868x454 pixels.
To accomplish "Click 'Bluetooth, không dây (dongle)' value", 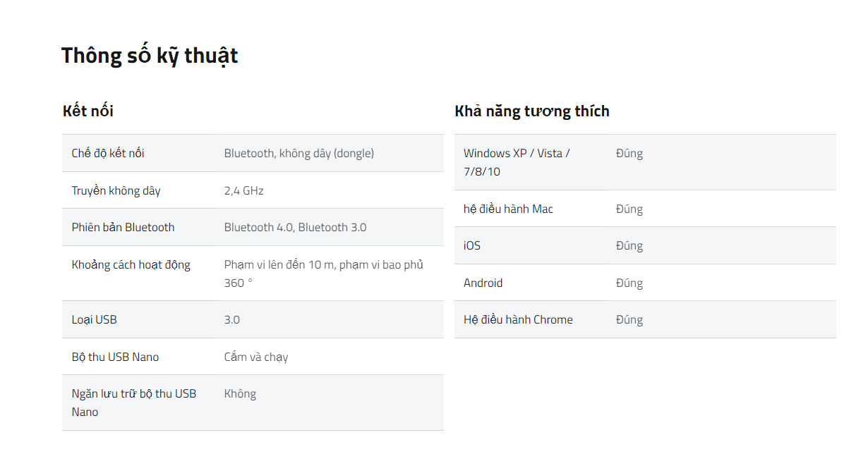I will 299,153.
